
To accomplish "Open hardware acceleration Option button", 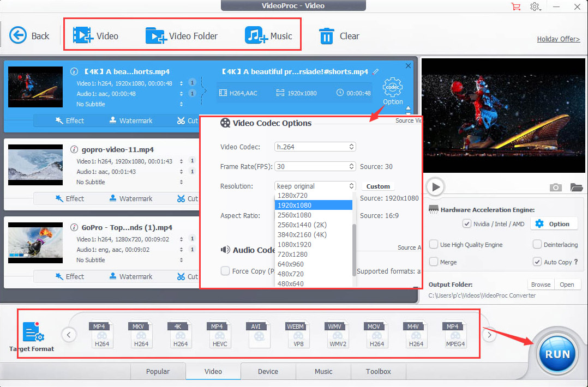I will (x=554, y=223).
